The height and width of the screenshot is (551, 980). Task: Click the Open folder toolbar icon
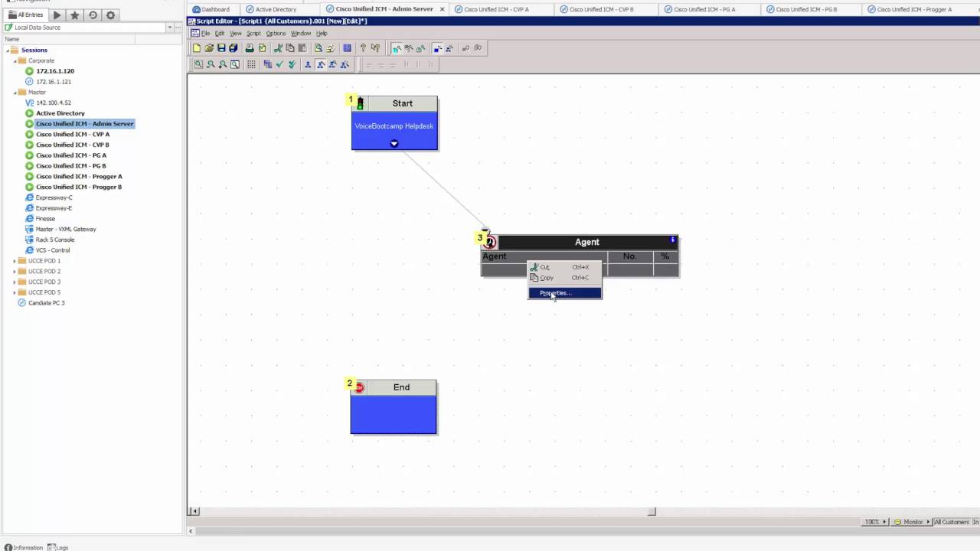(x=209, y=48)
